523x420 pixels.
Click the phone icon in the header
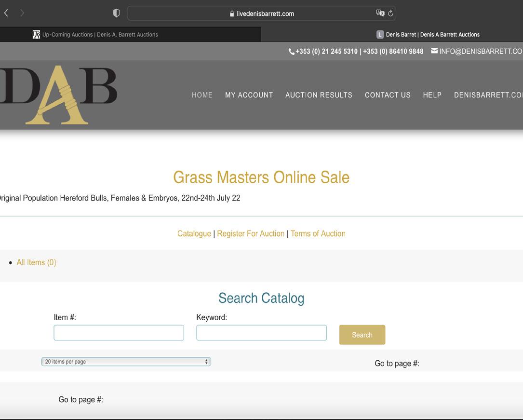291,52
